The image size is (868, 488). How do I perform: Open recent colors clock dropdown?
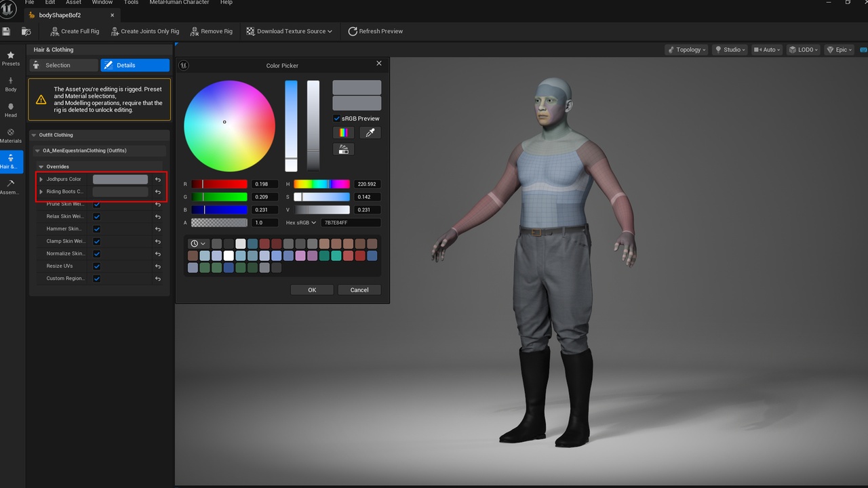point(198,243)
